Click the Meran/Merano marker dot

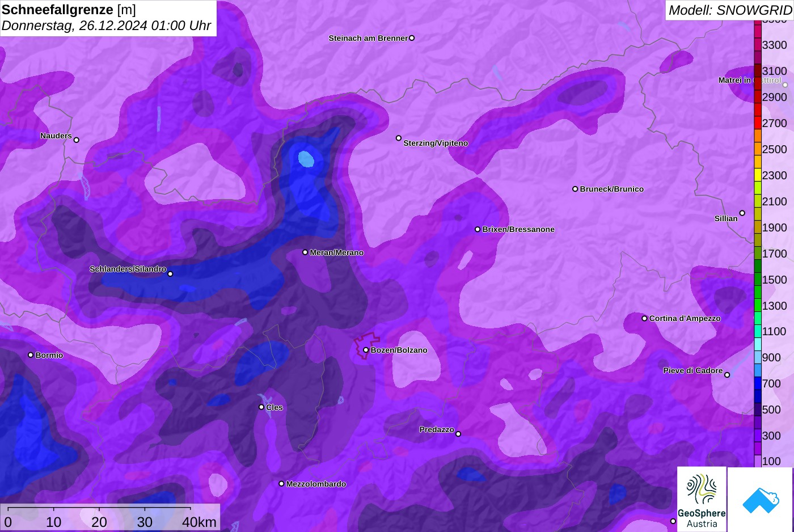(x=305, y=252)
